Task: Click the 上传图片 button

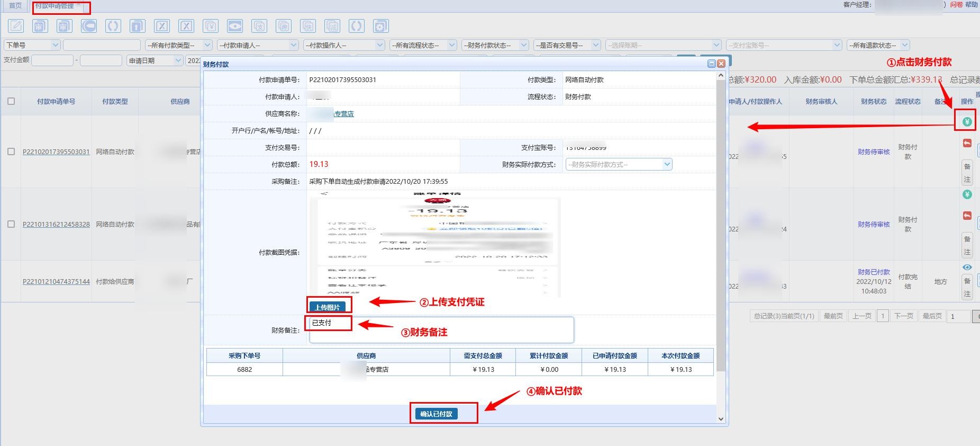Action: 327,307
